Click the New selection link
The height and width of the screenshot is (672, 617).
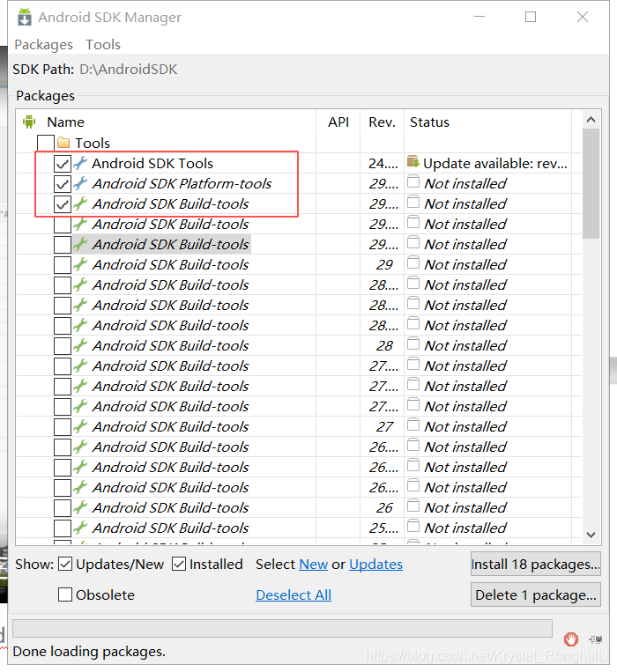(x=314, y=564)
